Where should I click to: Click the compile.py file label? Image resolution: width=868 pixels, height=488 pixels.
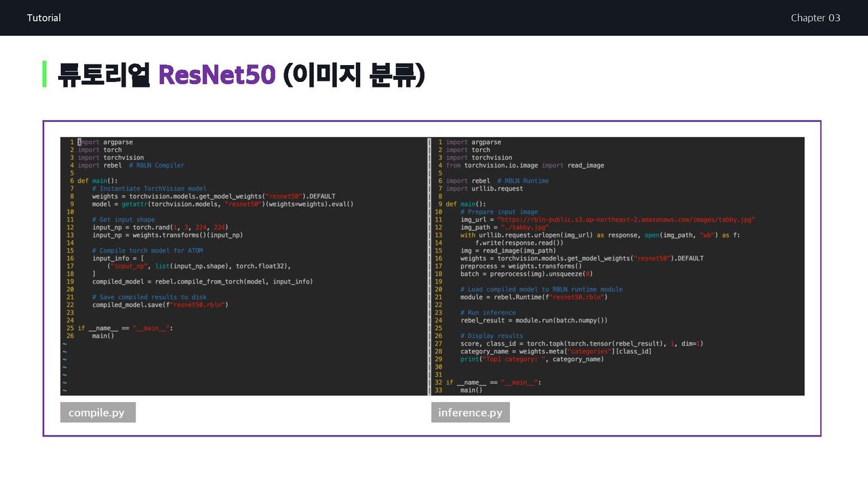(x=98, y=413)
